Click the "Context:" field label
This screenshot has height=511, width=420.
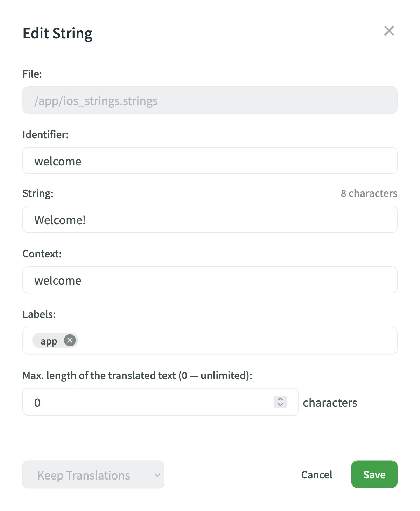42,254
